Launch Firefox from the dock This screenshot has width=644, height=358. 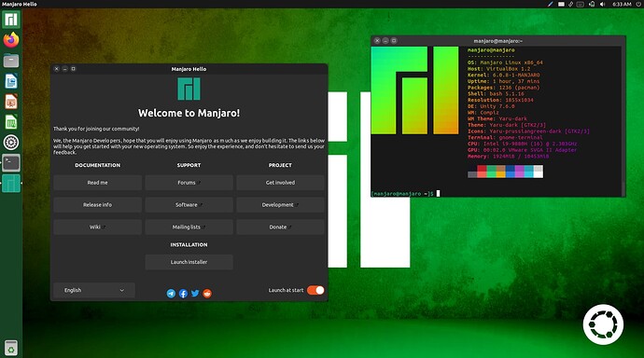11,40
